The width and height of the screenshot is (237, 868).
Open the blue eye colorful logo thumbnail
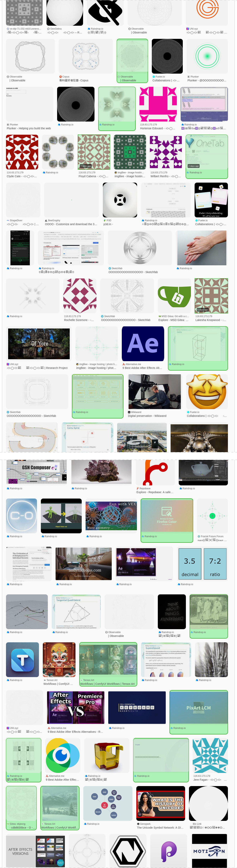pos(63,755)
